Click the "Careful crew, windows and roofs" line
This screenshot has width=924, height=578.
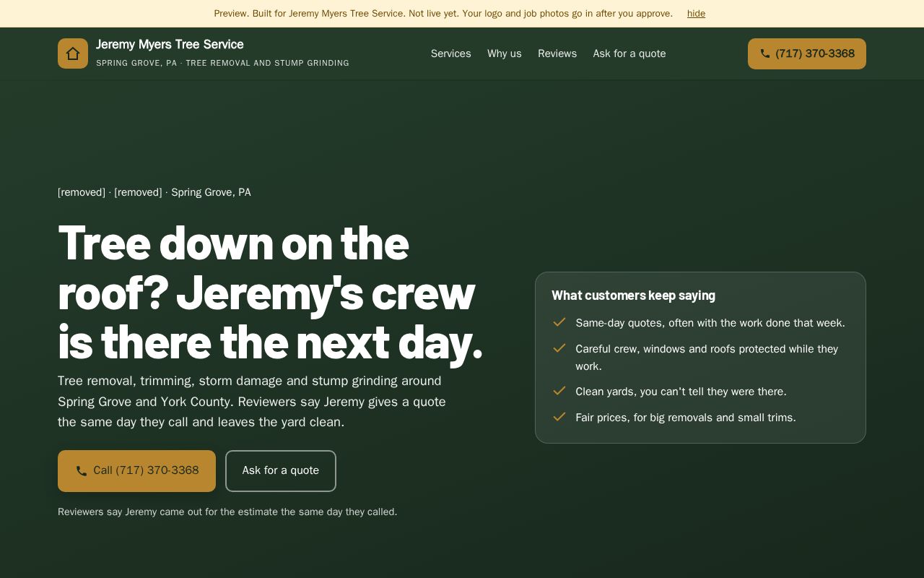[707, 358]
